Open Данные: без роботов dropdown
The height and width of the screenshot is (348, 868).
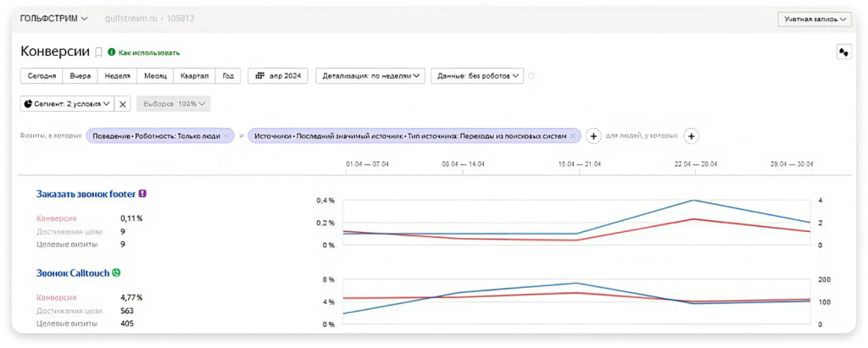coord(477,76)
